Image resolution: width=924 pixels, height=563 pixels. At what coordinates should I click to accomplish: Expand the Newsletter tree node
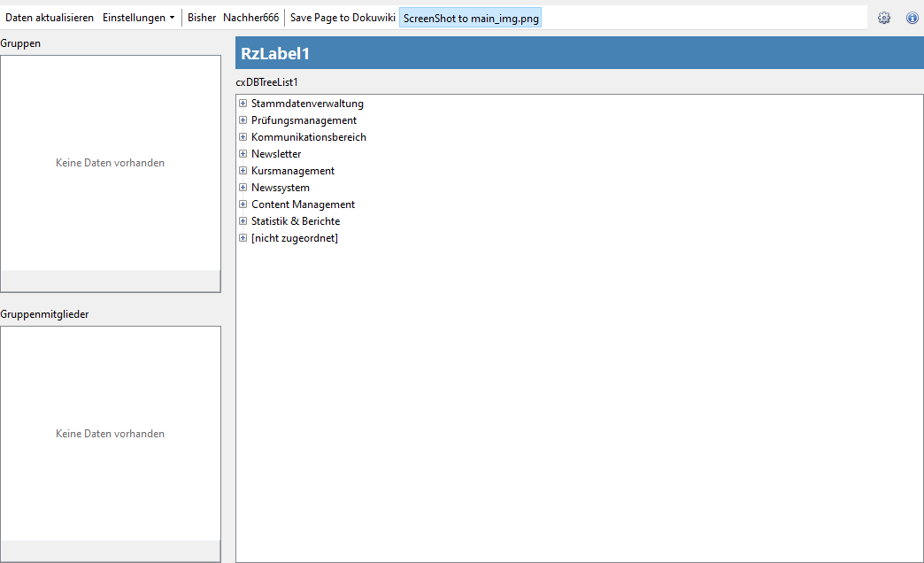[243, 154]
